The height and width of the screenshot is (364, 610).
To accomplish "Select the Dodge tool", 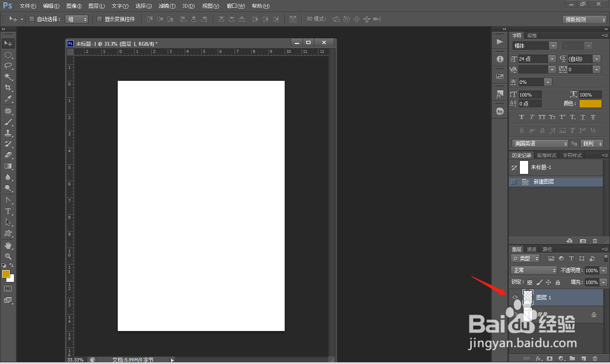I will tap(8, 188).
